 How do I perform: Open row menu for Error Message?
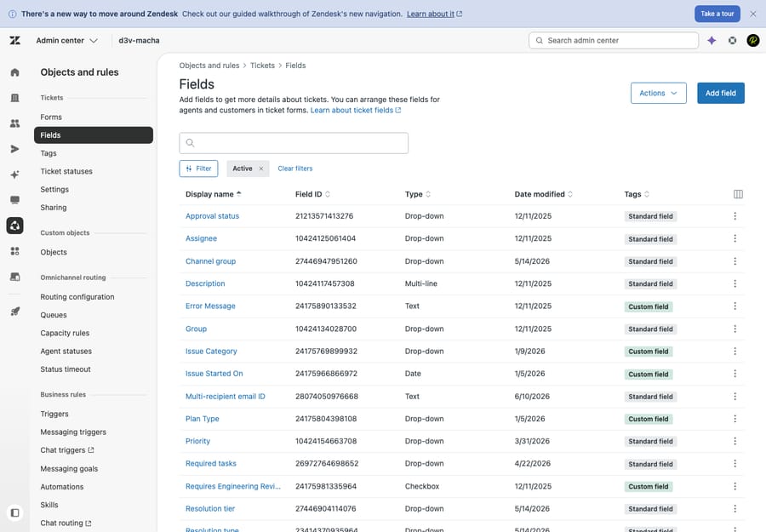click(x=735, y=306)
